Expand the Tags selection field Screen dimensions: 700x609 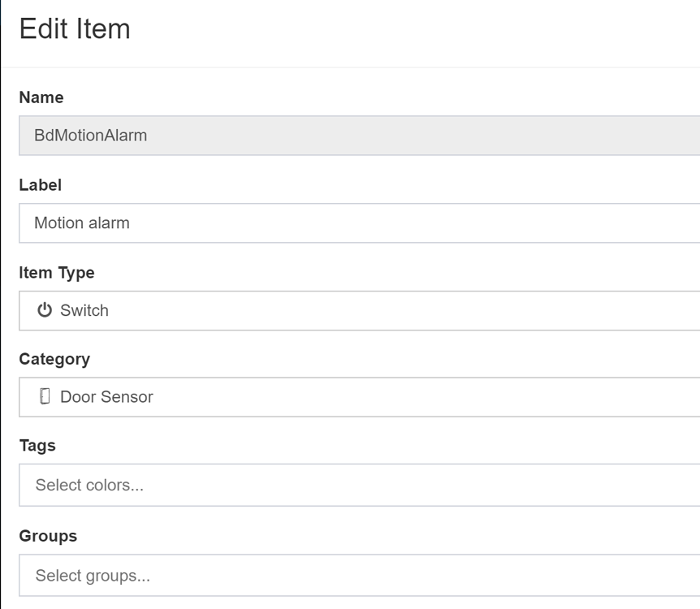tap(360, 485)
